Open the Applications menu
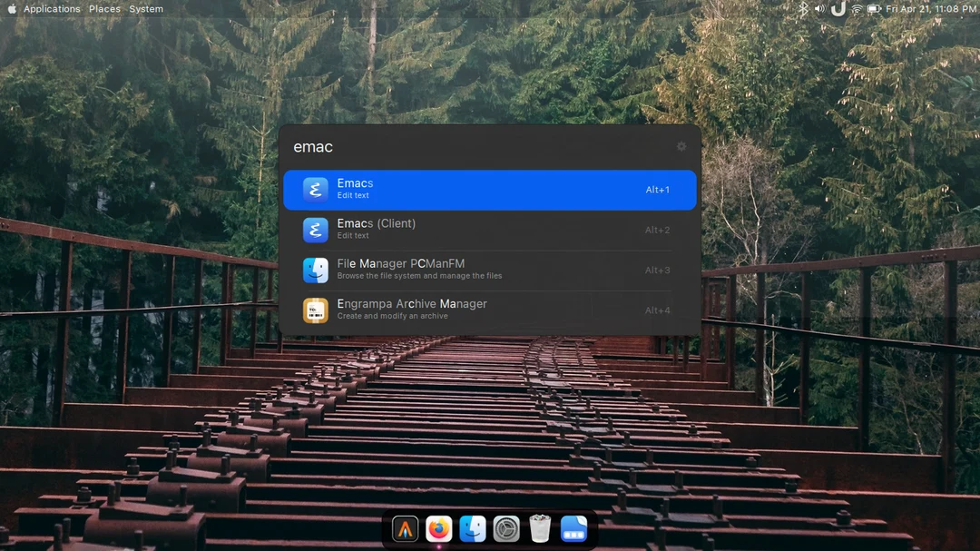The image size is (980, 551). click(51, 9)
